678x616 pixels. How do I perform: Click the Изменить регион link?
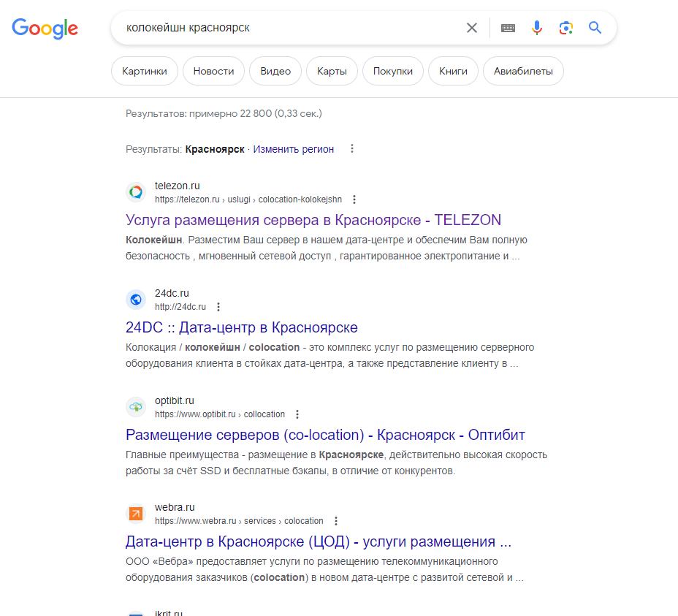[293, 148]
